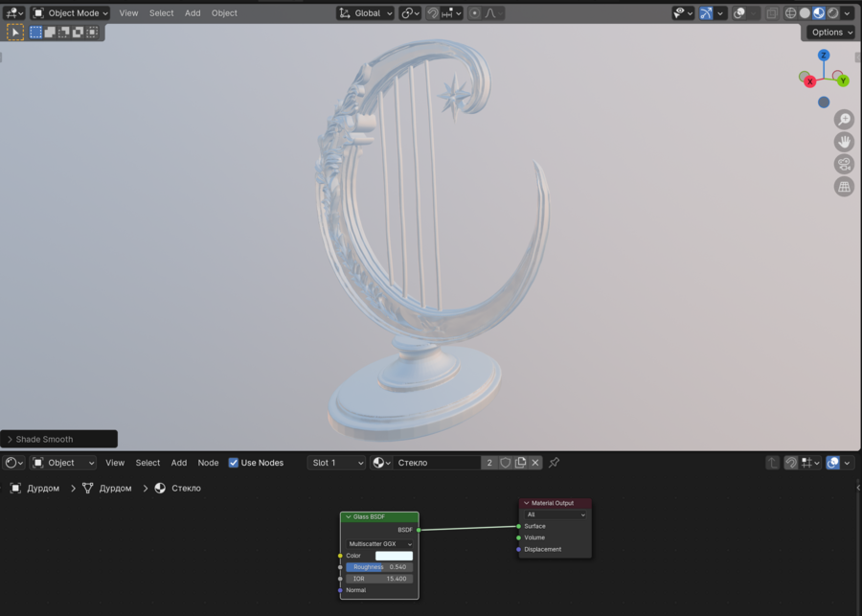Click the zoom magnifier gizmo in viewport
The width and height of the screenshot is (862, 616).
(844, 119)
